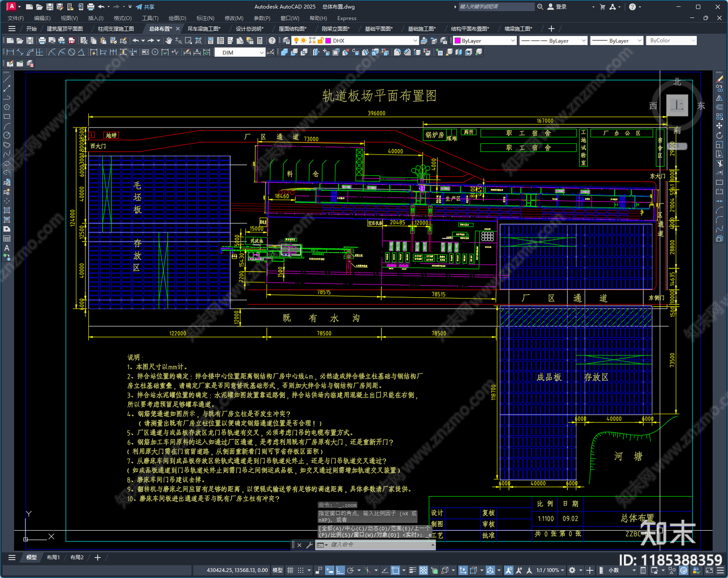Click the Pan hand tool
728x578 pixels.
pyautogui.click(x=169, y=41)
